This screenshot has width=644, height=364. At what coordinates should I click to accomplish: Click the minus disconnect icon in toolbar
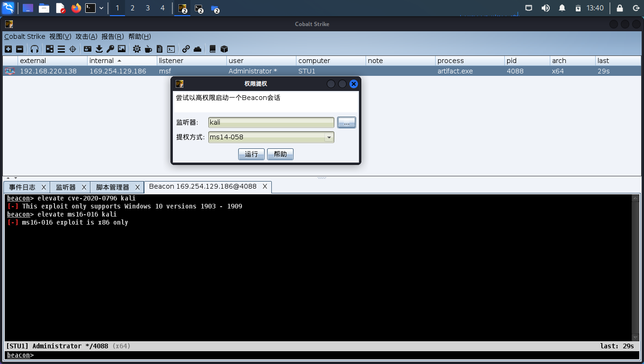[19, 49]
